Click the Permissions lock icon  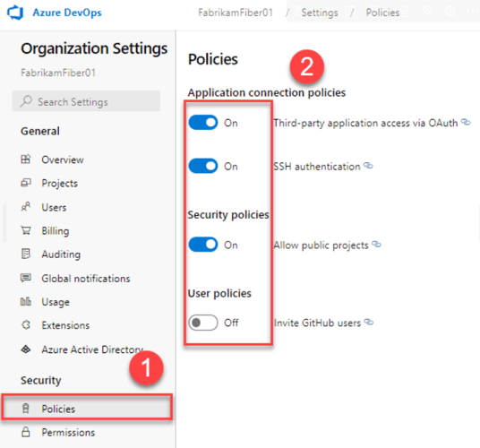pyautogui.click(x=26, y=432)
